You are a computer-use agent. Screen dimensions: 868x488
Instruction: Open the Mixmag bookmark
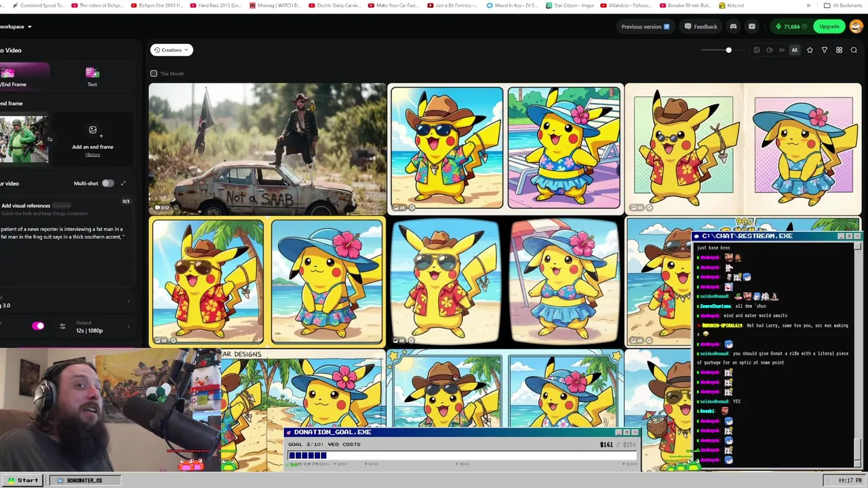pyautogui.click(x=274, y=5)
